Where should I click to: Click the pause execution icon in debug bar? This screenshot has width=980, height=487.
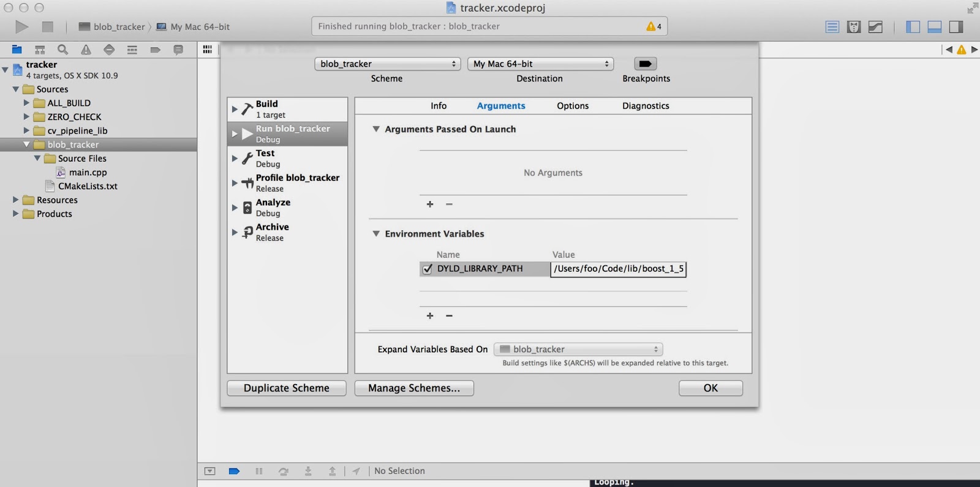pos(259,471)
